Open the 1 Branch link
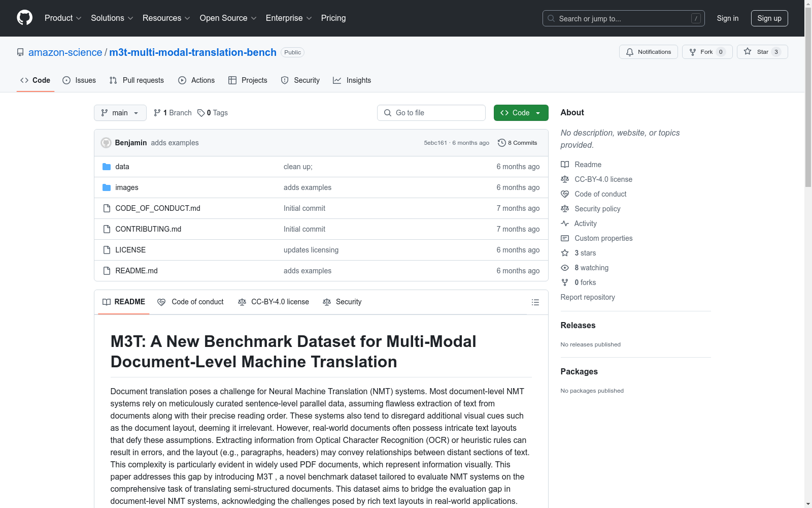 (173, 113)
